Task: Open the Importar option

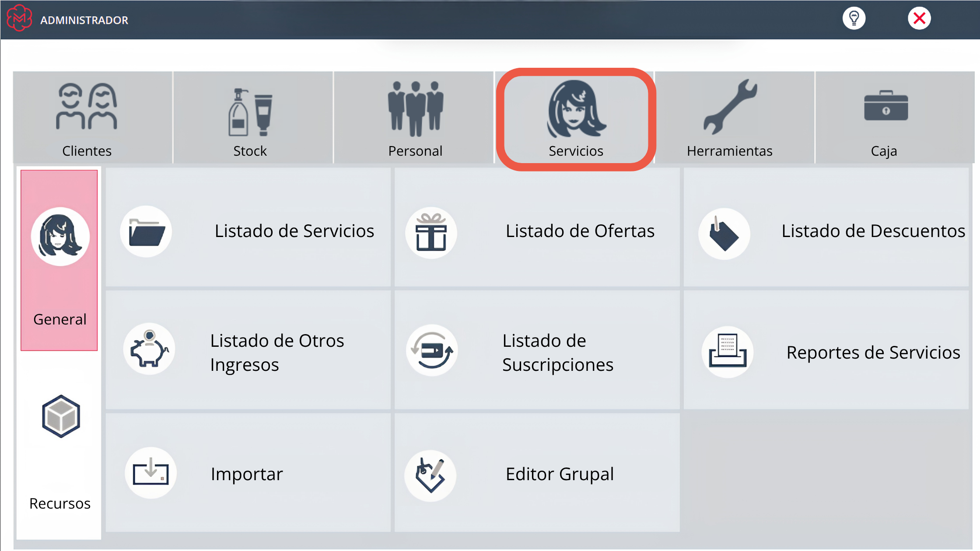Action: (x=248, y=473)
